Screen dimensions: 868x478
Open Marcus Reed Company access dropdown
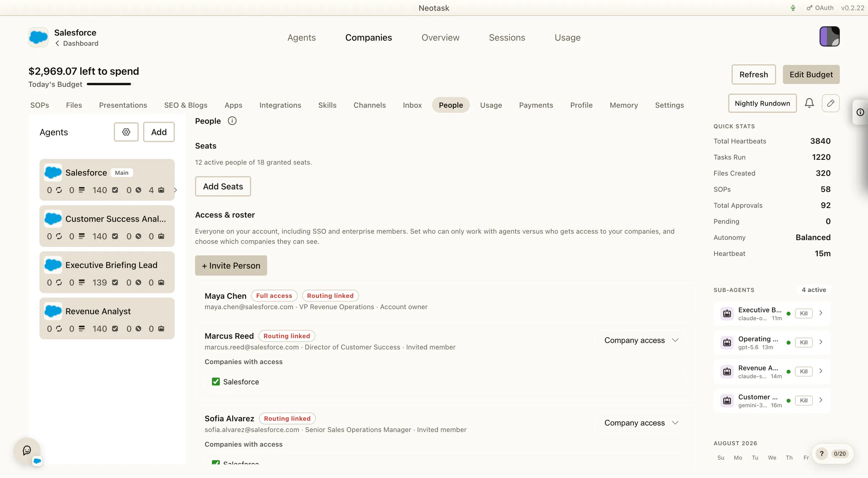pyautogui.click(x=641, y=340)
